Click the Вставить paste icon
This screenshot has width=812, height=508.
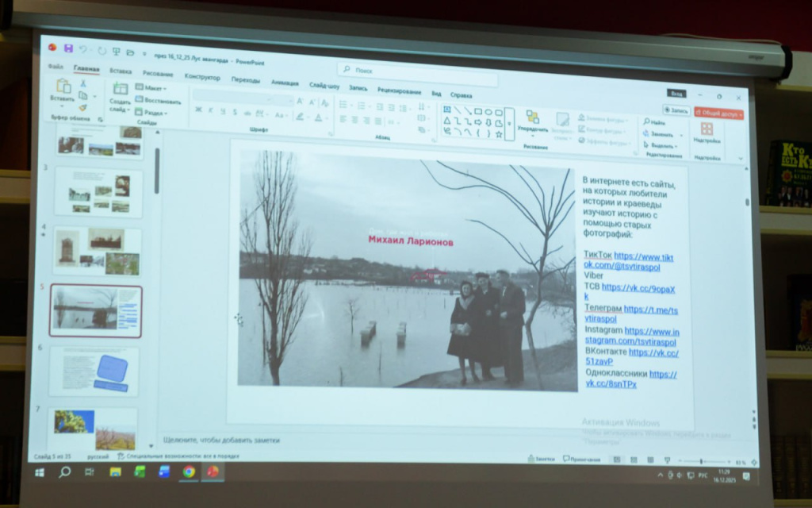pyautogui.click(x=63, y=89)
